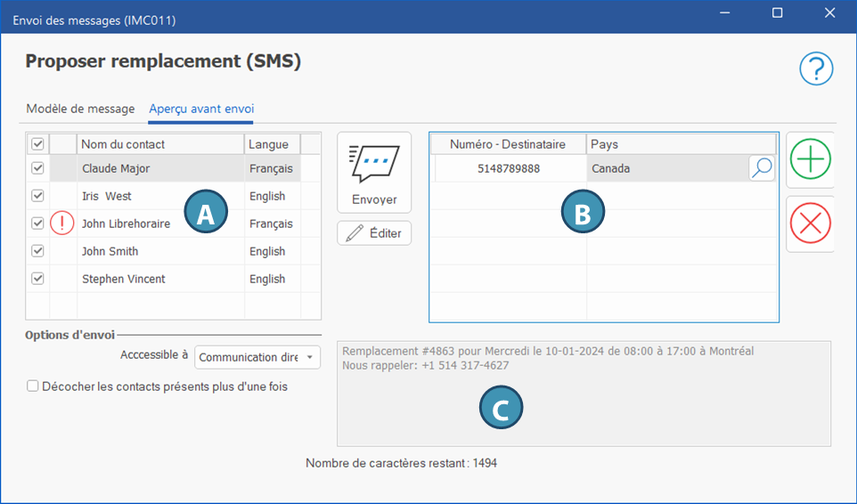Click the red warning icon beside John Librehoraire
This screenshot has width=857, height=504.
tap(62, 224)
